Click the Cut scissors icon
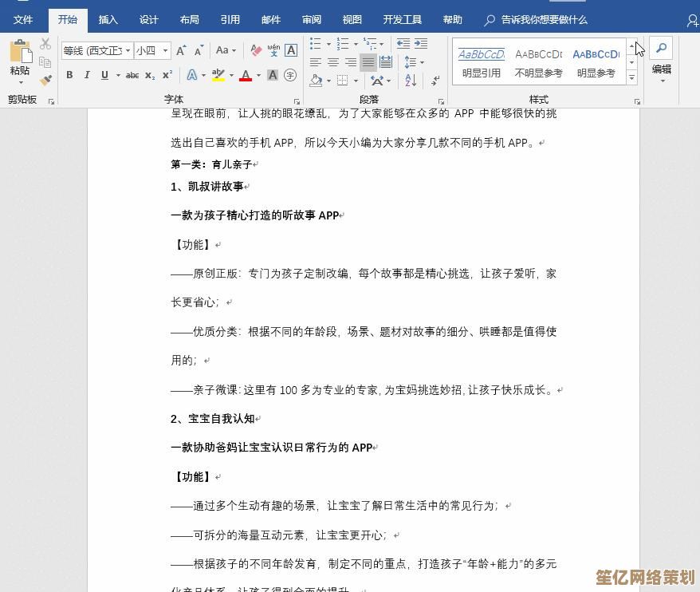 point(45,44)
